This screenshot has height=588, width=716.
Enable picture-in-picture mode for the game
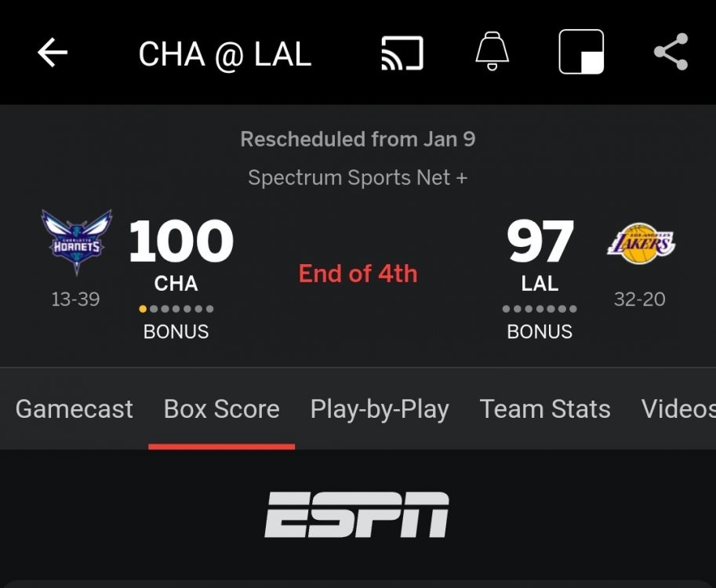point(580,52)
